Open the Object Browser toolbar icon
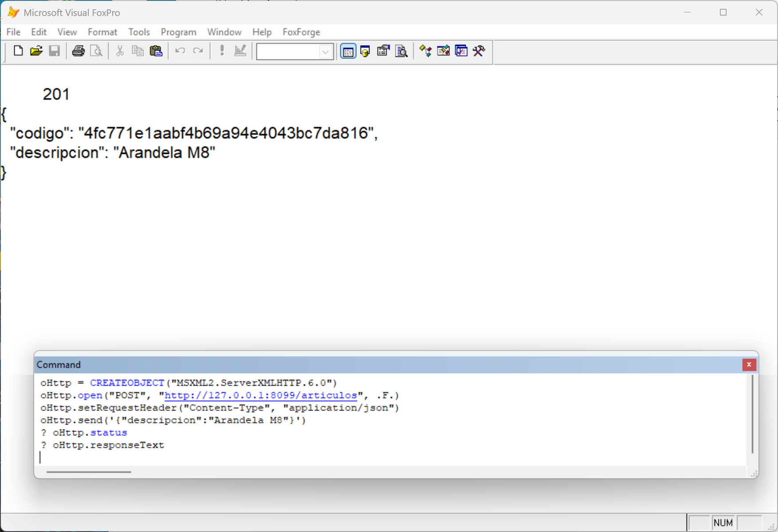The width and height of the screenshot is (778, 532). pyautogui.click(x=443, y=51)
